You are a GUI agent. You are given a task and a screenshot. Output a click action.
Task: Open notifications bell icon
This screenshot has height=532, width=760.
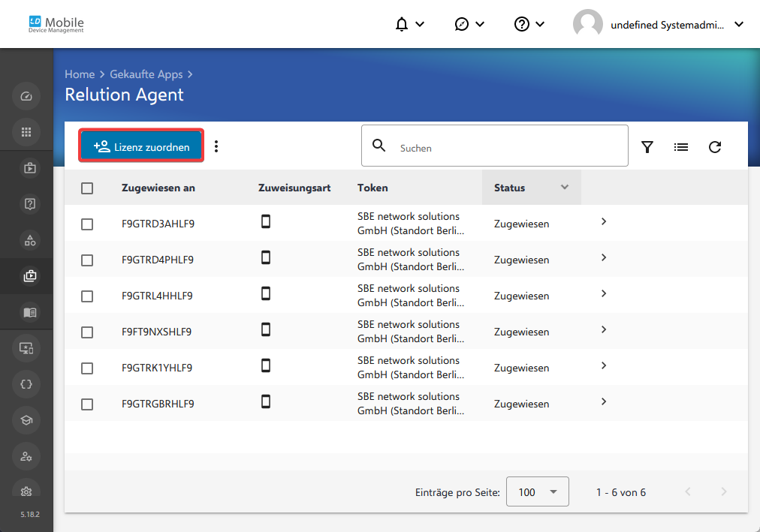(401, 24)
